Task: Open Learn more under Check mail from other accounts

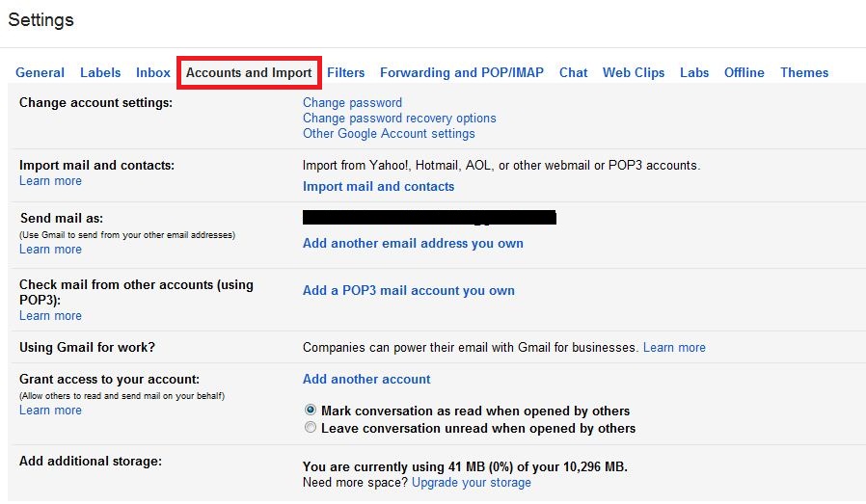Action: pyautogui.click(x=50, y=316)
